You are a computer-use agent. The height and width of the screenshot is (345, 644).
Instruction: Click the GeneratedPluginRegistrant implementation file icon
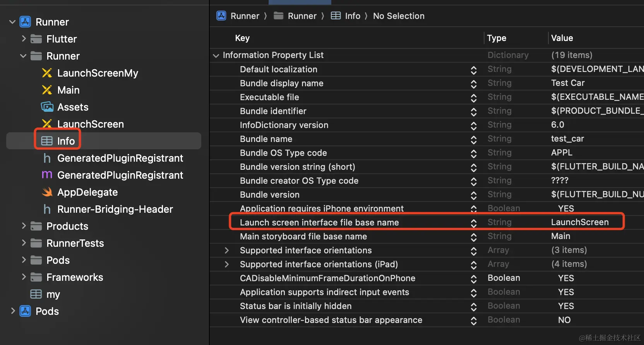[x=47, y=175]
